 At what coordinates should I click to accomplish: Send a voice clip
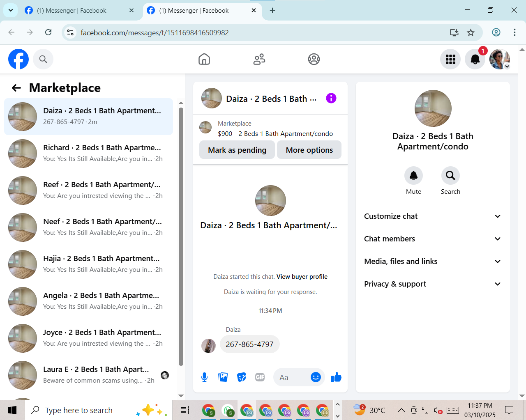(x=204, y=377)
